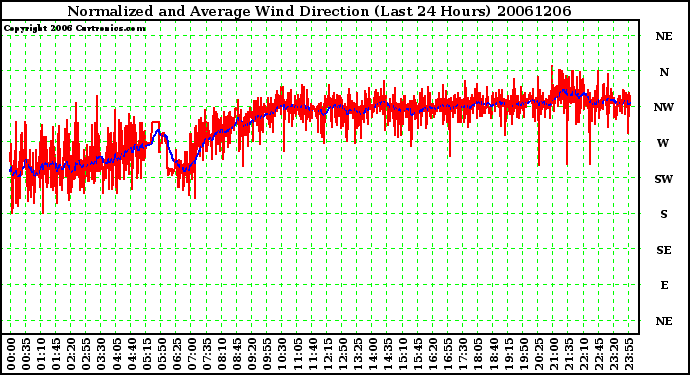Select the 13:25 time label
The width and height of the screenshot is (690, 375).
(357, 354)
